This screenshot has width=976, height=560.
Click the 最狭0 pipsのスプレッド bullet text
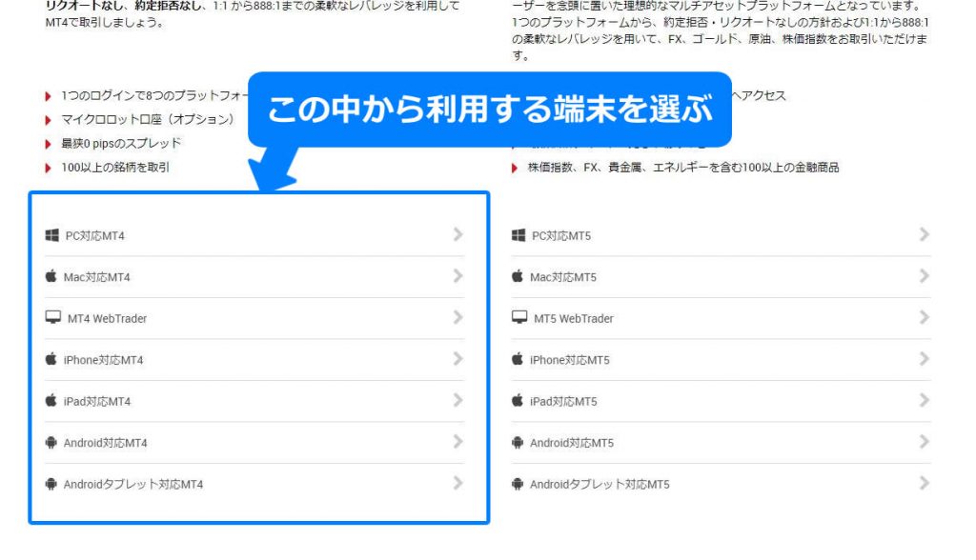pyautogui.click(x=121, y=143)
